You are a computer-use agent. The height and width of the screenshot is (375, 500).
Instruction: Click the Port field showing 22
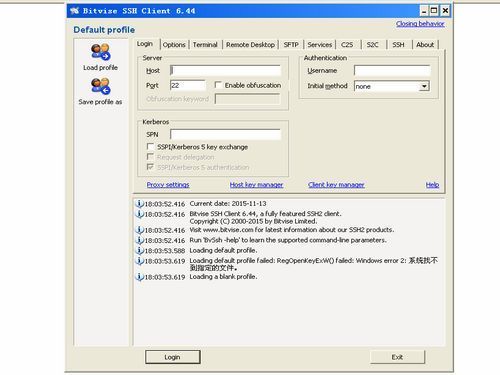point(188,85)
